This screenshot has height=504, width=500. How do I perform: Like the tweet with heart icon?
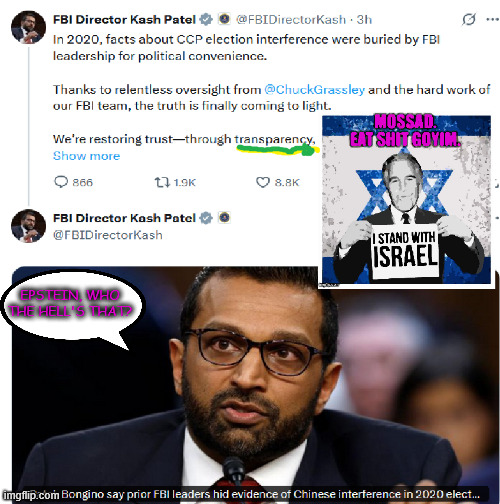coord(263,182)
